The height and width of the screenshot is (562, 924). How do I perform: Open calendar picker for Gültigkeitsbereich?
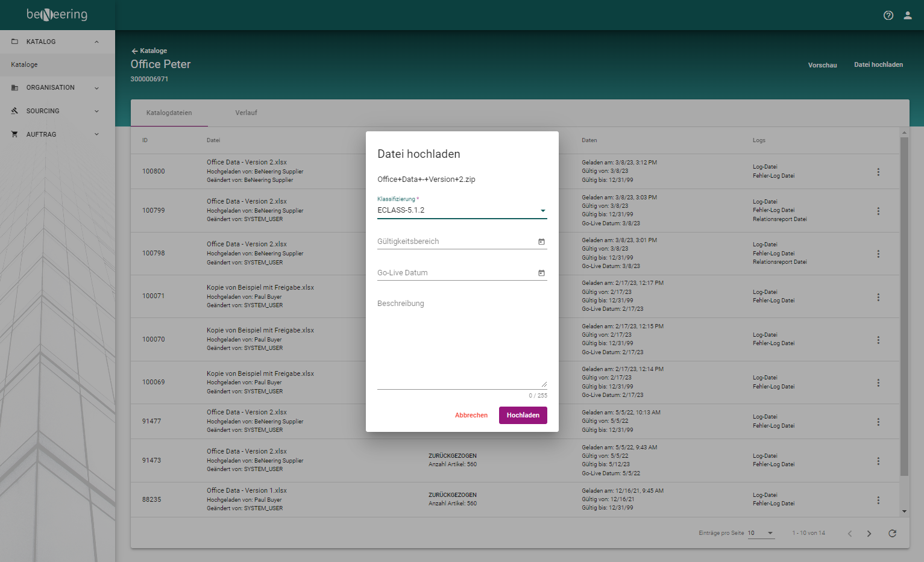click(x=541, y=242)
